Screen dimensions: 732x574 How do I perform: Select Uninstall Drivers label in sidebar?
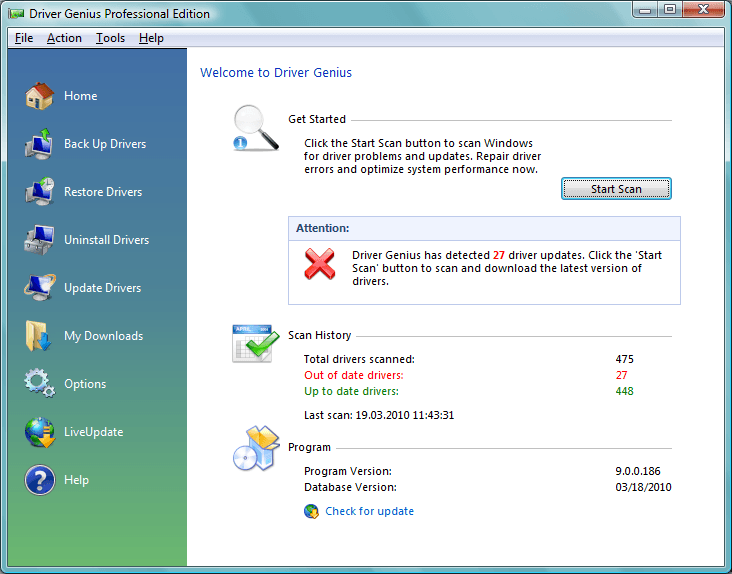[106, 240]
